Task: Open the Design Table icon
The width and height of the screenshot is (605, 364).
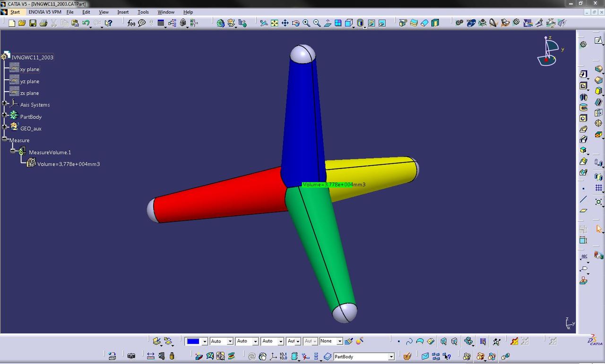Action: [161, 23]
